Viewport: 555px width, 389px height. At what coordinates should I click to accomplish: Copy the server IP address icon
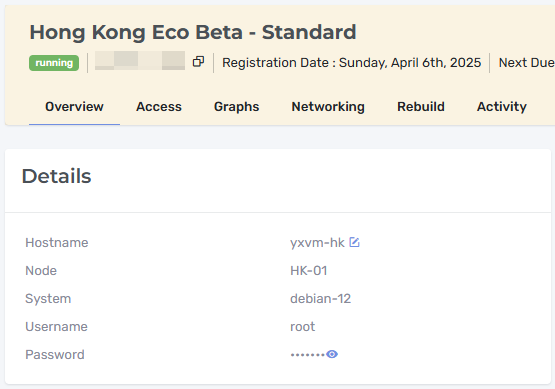click(198, 62)
